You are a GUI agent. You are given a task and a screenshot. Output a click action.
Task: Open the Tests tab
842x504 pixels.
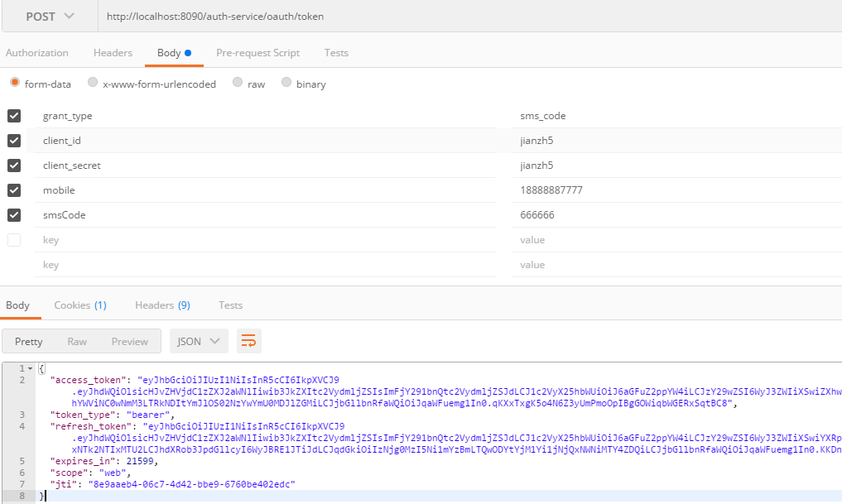[x=336, y=52]
